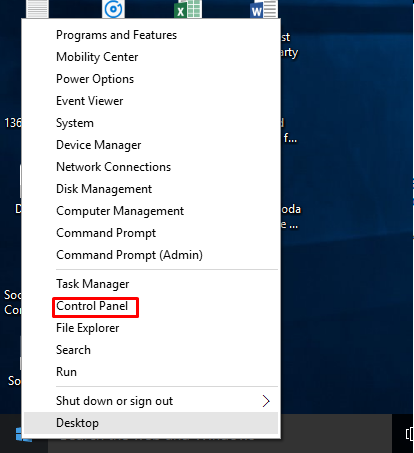The image size is (414, 453).
Task: Open Control Panel from the menu
Action: tap(92, 306)
